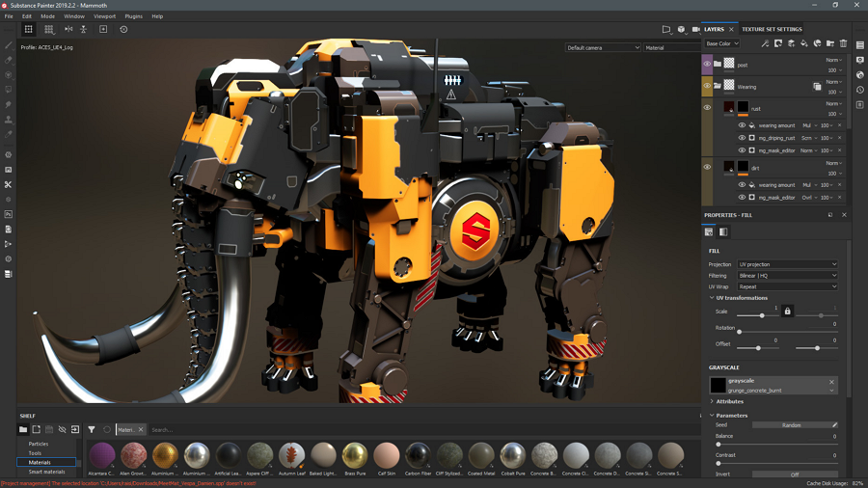The width and height of the screenshot is (868, 488).
Task: Select Particles shelf category
Action: click(39, 444)
